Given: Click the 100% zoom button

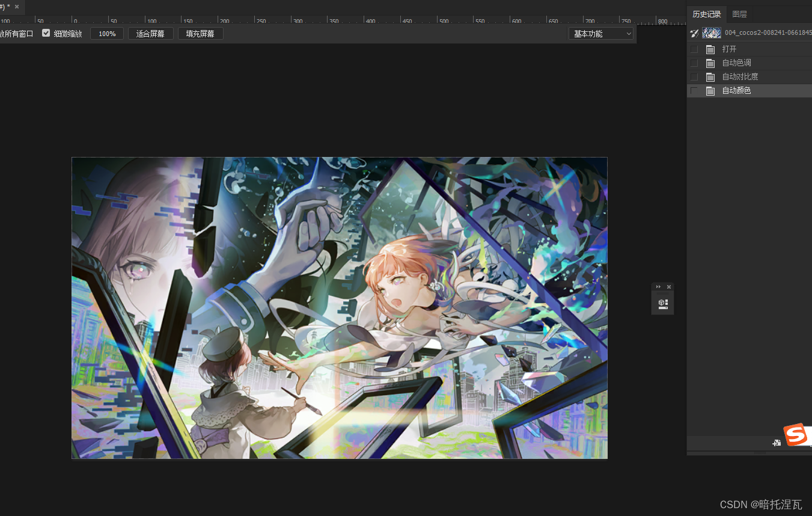Looking at the screenshot, I should point(107,34).
